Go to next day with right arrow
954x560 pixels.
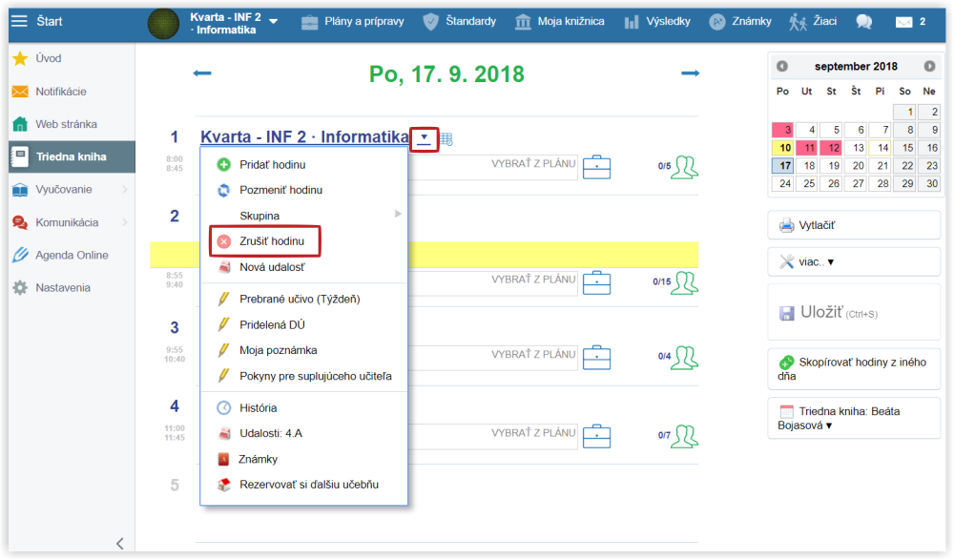pos(690,73)
